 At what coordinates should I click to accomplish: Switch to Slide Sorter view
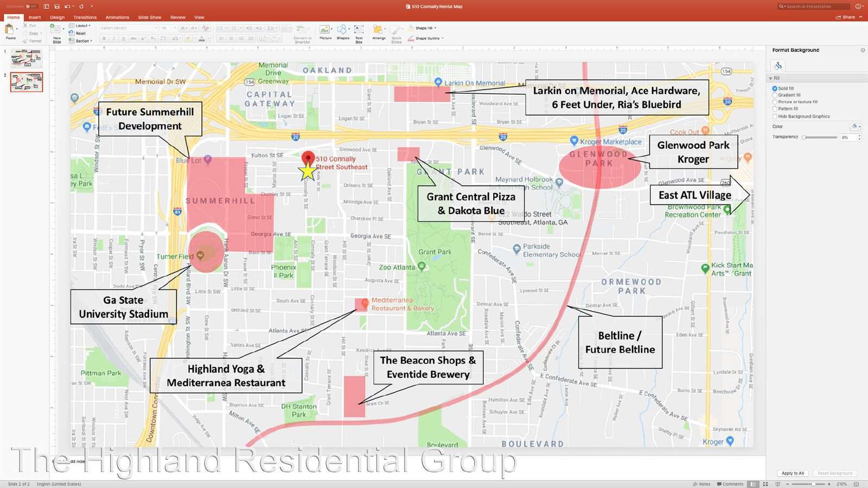(x=765, y=484)
